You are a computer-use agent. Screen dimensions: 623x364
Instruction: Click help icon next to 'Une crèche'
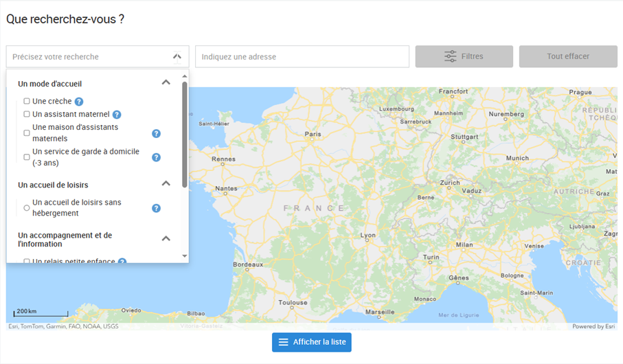pyautogui.click(x=79, y=102)
